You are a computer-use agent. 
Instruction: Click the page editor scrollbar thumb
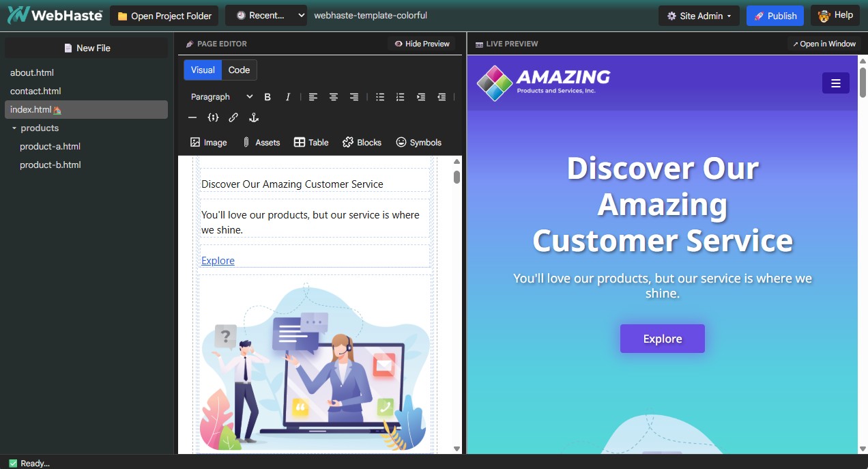(457, 177)
